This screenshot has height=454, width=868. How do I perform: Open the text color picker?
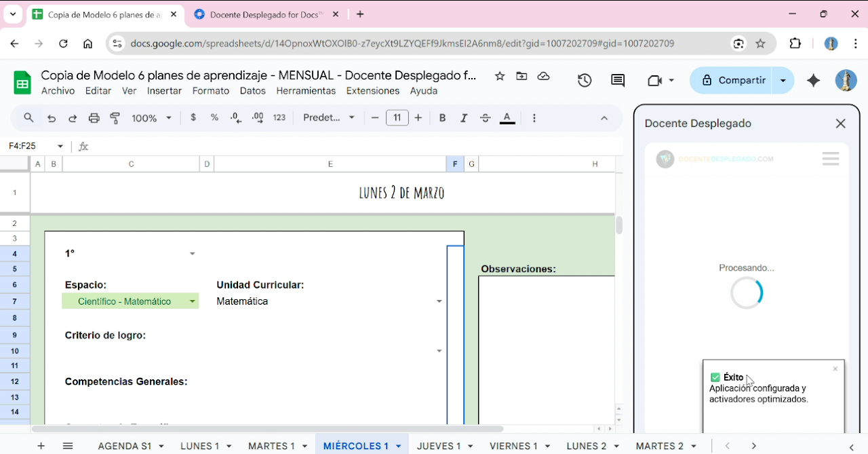click(507, 118)
